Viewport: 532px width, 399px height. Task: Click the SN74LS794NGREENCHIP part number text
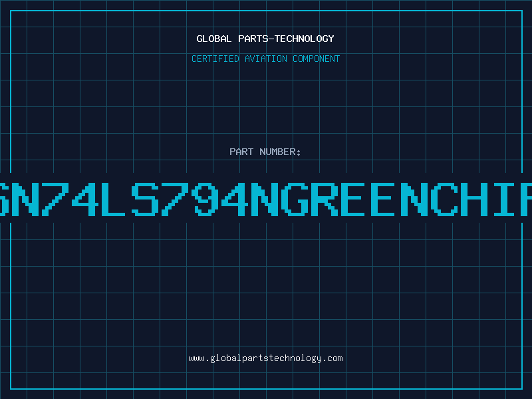point(266,199)
